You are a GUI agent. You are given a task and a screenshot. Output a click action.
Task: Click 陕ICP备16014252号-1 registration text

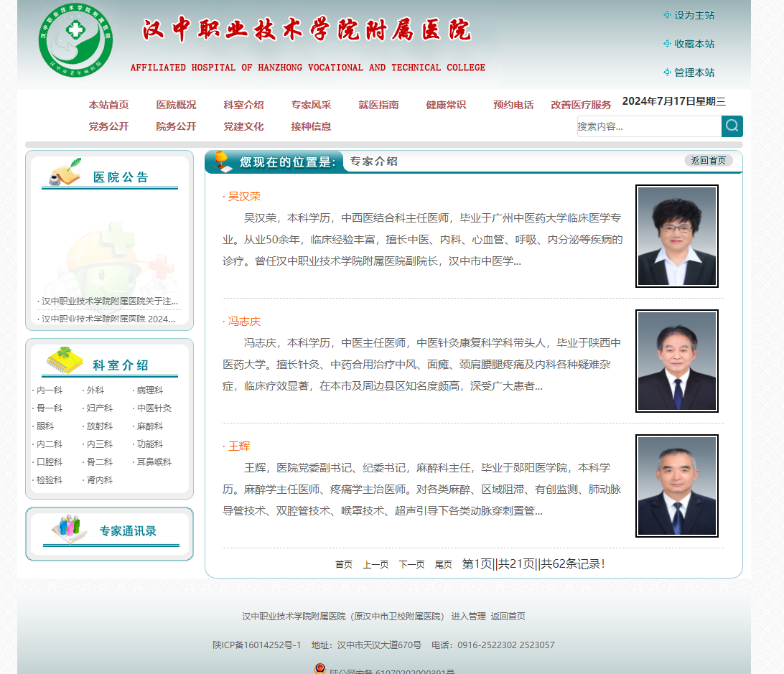pos(257,645)
